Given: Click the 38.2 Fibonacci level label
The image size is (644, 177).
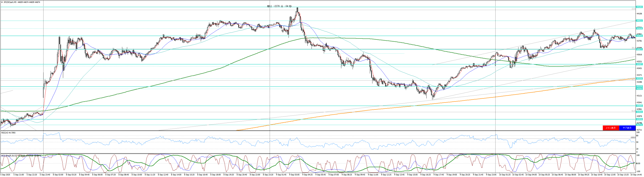Looking at the screenshot, I should click(x=633, y=48).
